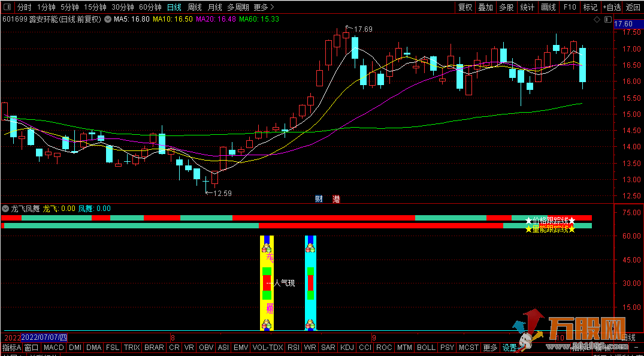The height and width of the screenshot is (356, 644).
Task: Switch indicator to TRIX
Action: tap(132, 348)
